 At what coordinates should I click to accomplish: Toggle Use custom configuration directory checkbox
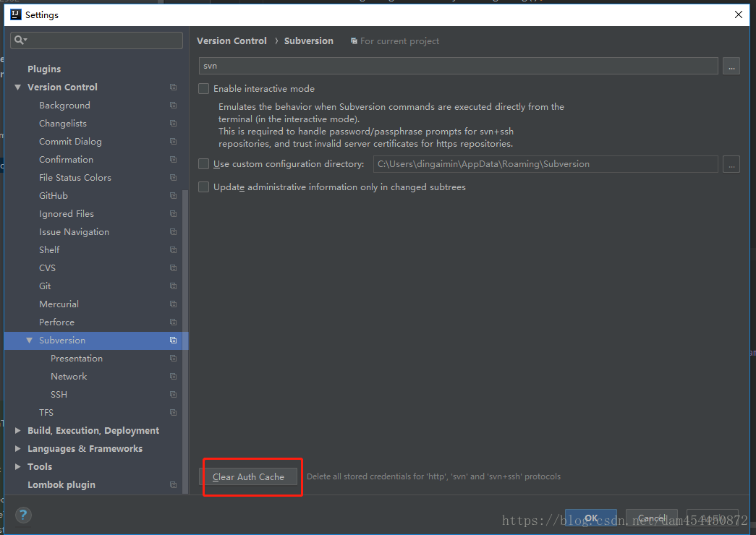click(x=204, y=164)
